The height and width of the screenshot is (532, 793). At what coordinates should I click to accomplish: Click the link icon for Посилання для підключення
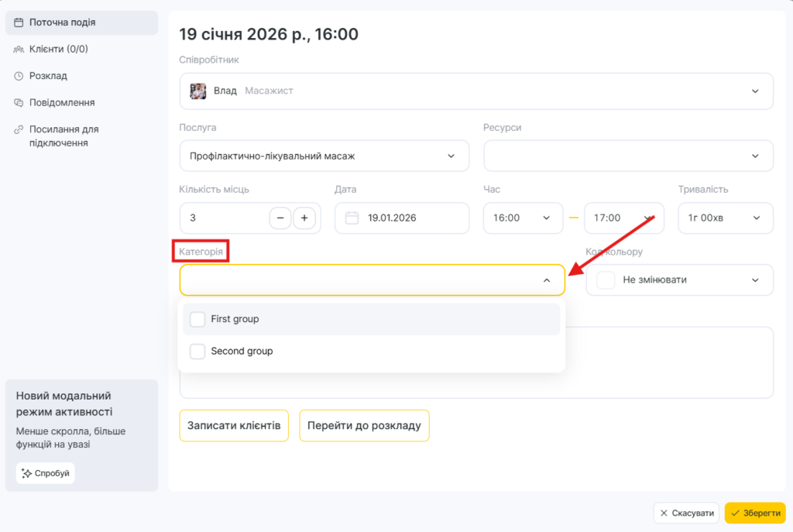(19, 129)
